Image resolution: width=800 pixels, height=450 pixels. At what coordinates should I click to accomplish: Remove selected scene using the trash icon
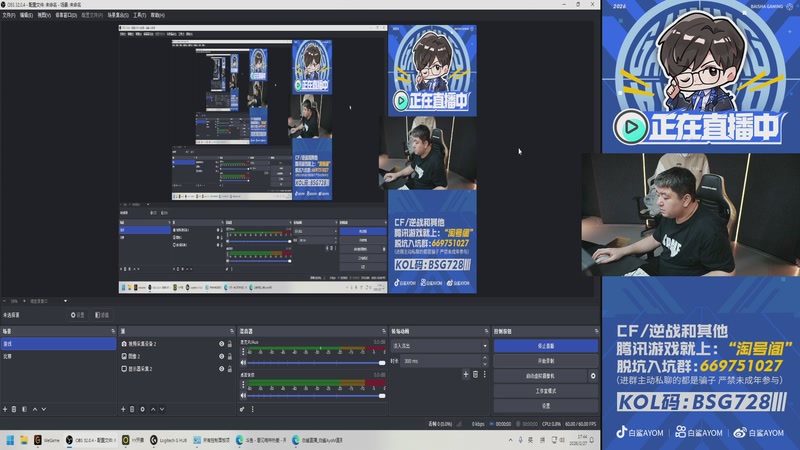coord(14,409)
